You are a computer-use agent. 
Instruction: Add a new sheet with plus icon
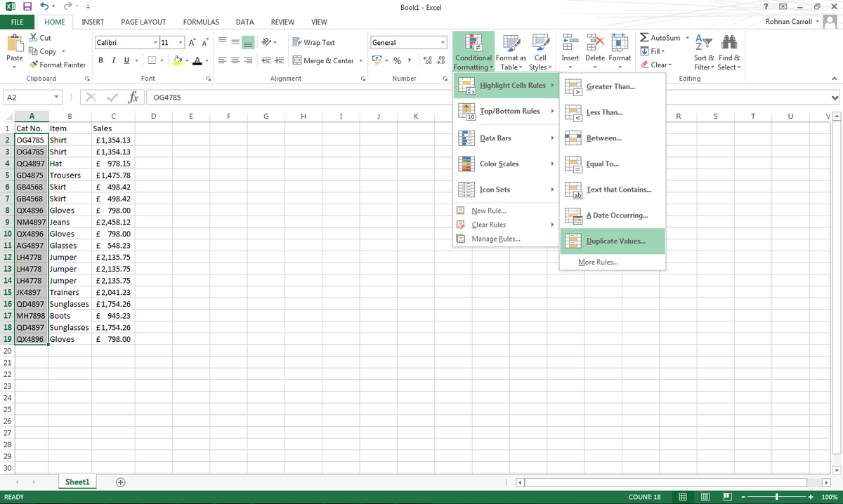pyautogui.click(x=120, y=482)
